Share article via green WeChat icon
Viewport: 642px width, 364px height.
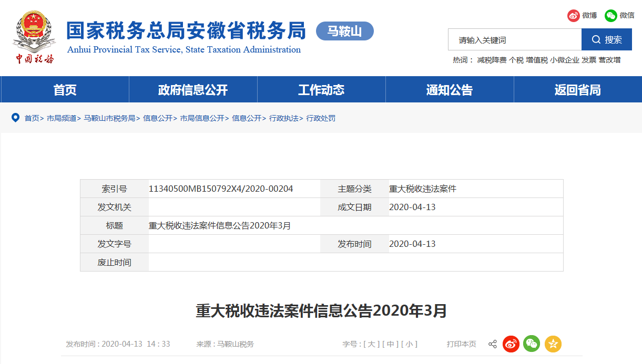(x=532, y=344)
